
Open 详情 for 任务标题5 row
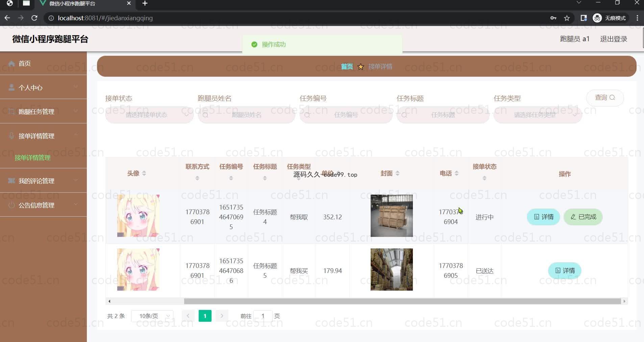[x=565, y=271]
